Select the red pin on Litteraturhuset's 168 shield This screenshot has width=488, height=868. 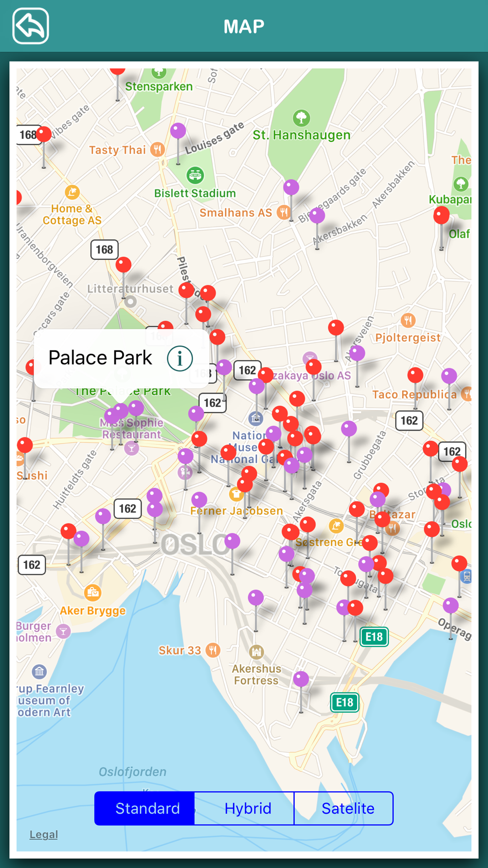[123, 265]
